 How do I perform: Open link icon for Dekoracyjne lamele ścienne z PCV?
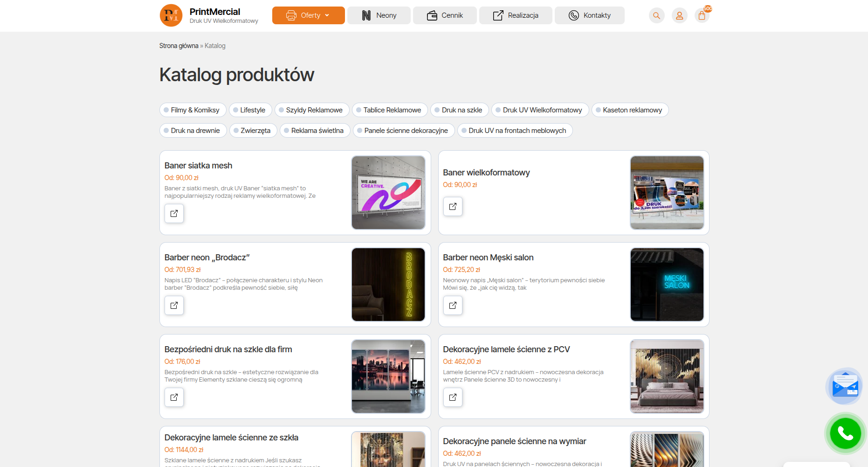point(453,397)
